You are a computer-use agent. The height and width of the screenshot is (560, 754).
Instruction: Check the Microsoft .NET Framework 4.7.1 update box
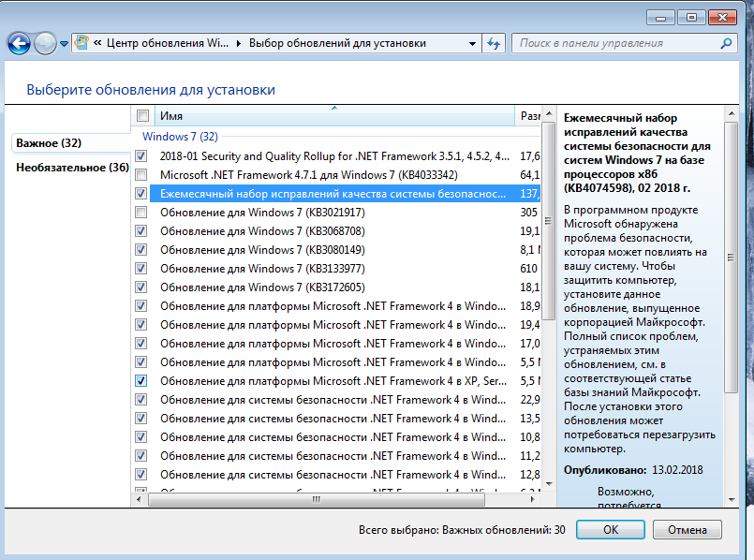tap(140, 175)
